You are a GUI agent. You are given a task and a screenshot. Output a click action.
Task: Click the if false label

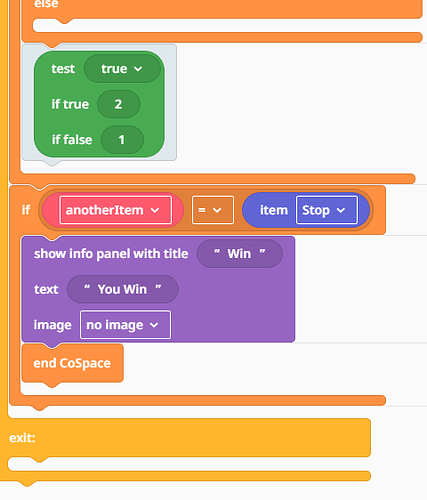click(72, 140)
